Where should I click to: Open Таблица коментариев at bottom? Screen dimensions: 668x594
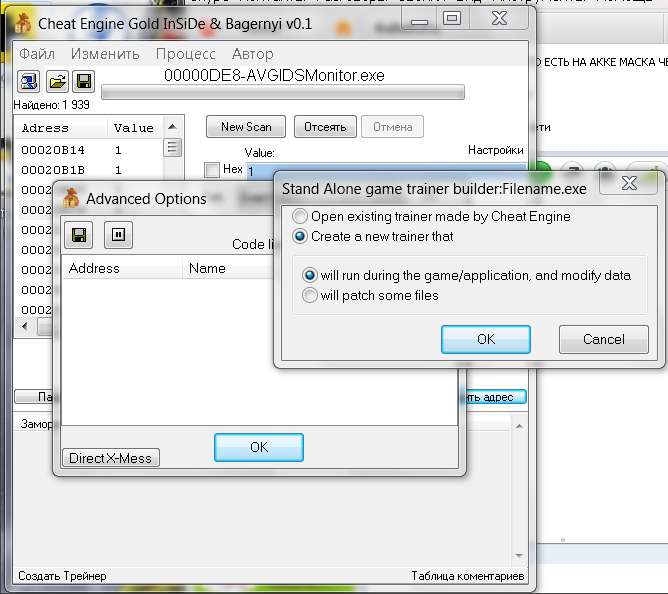click(x=468, y=576)
